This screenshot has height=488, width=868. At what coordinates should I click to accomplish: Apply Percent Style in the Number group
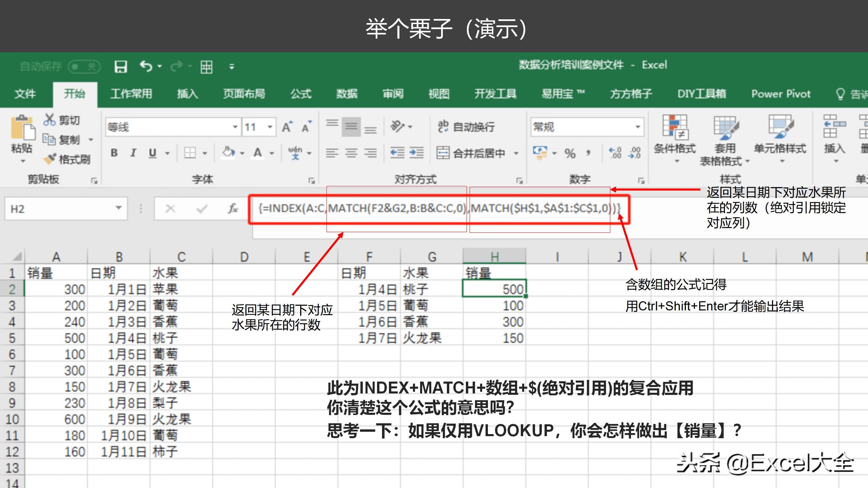tap(571, 152)
